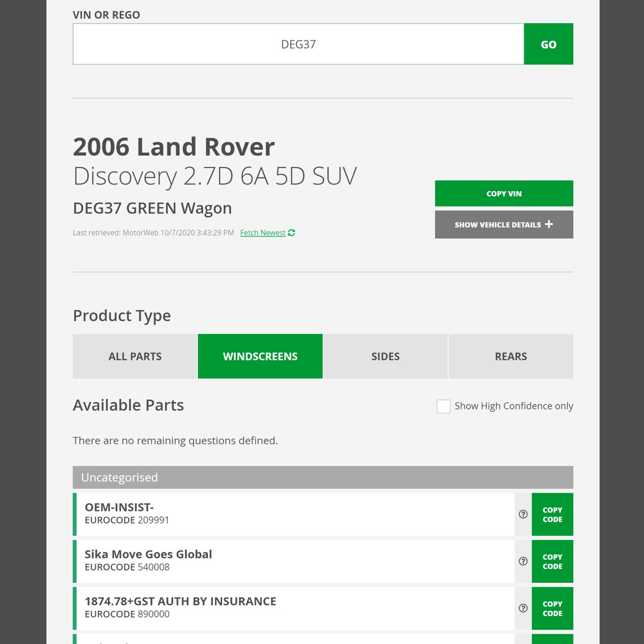Open the REARS product type
Image resolution: width=644 pixels, height=644 pixels.
511,356
